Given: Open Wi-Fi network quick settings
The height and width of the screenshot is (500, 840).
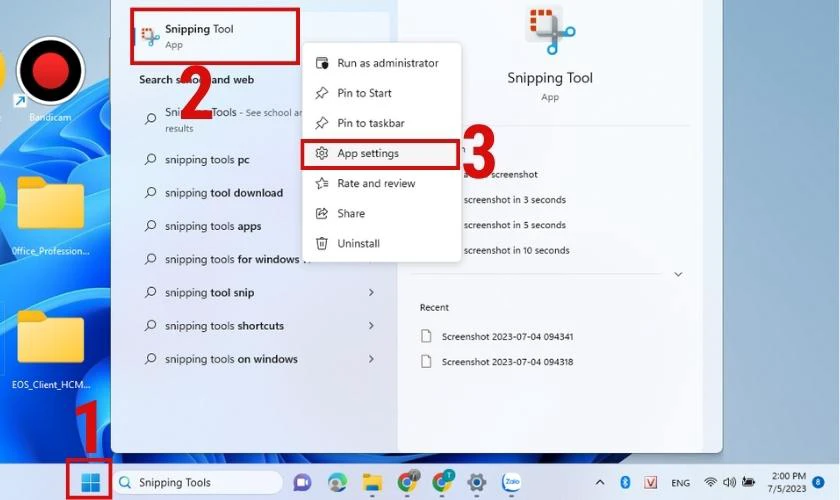Looking at the screenshot, I should coord(710,482).
